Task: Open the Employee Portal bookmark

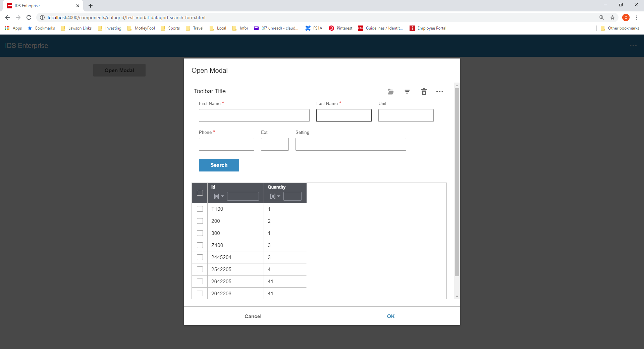Action: coord(428,28)
